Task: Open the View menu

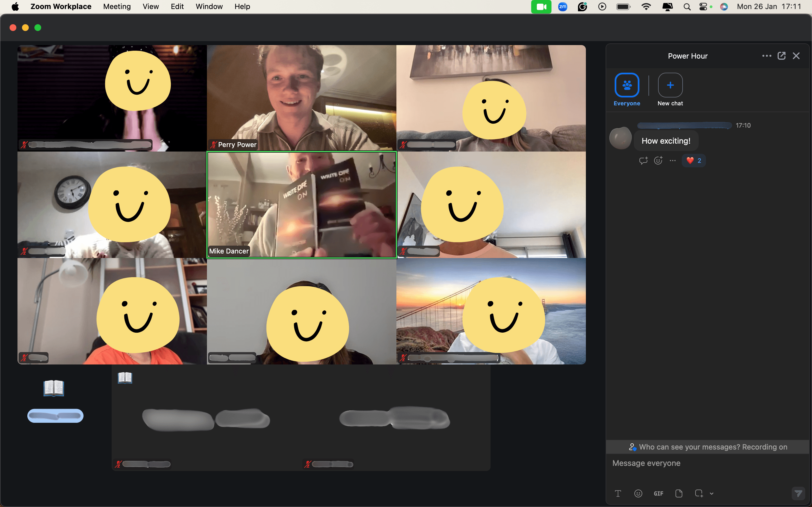Action: pyautogui.click(x=150, y=7)
